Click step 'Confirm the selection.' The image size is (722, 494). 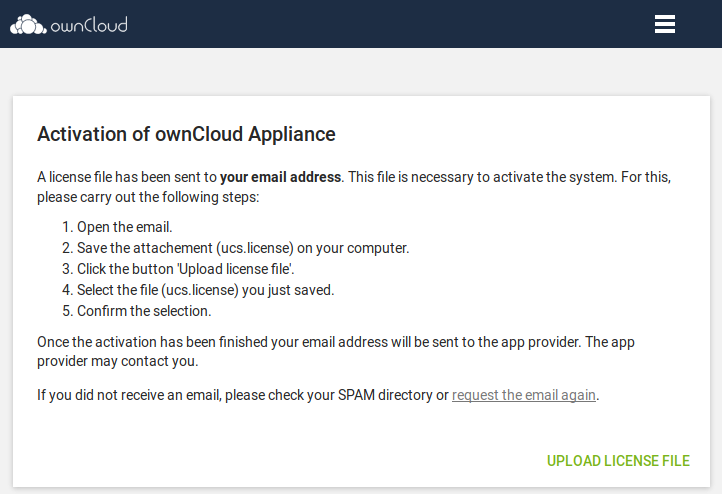click(x=144, y=311)
